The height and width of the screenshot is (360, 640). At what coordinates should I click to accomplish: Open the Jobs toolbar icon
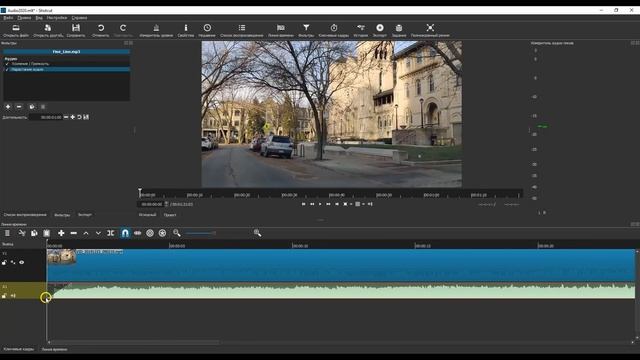coord(399,28)
